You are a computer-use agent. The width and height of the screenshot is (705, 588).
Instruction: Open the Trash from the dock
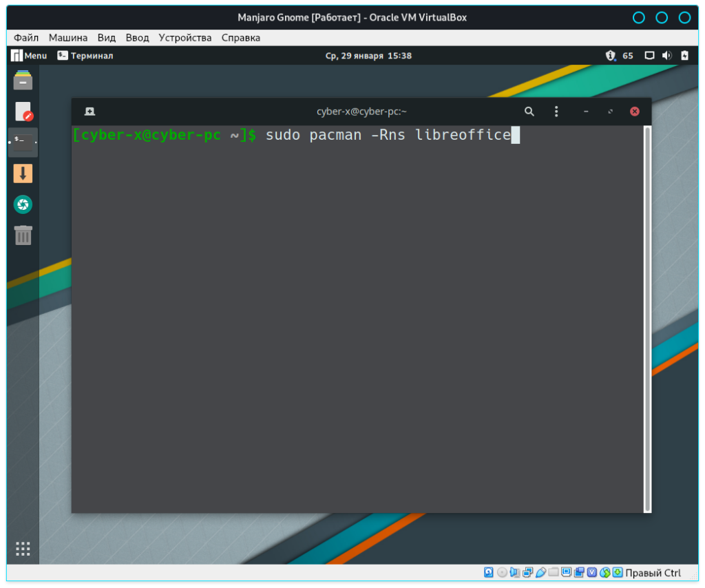click(x=23, y=235)
